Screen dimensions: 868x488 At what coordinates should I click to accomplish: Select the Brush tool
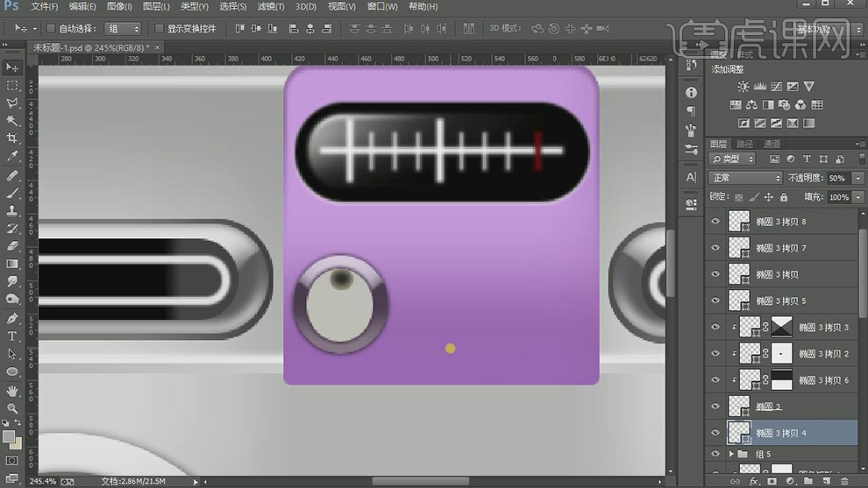pos(11,193)
